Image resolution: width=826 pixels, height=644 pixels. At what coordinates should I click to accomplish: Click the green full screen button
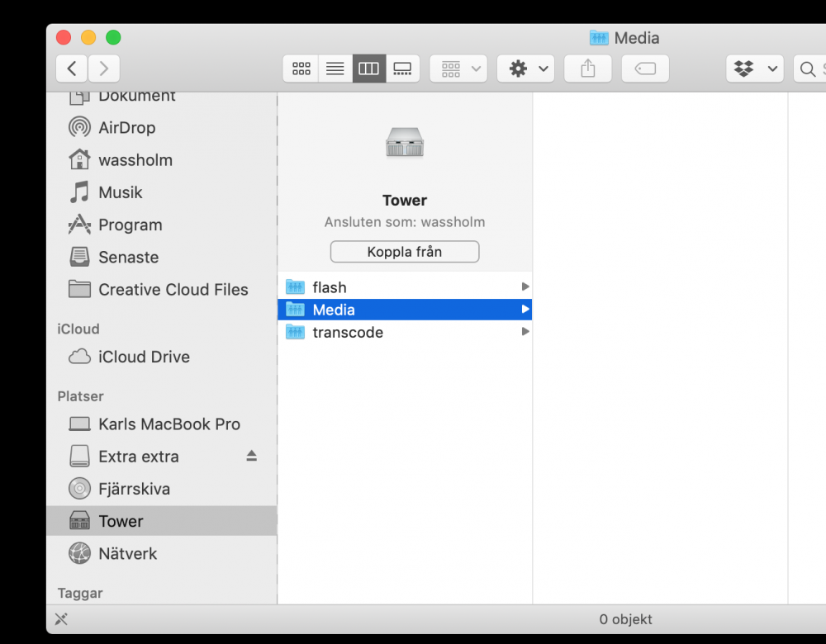[113, 37]
